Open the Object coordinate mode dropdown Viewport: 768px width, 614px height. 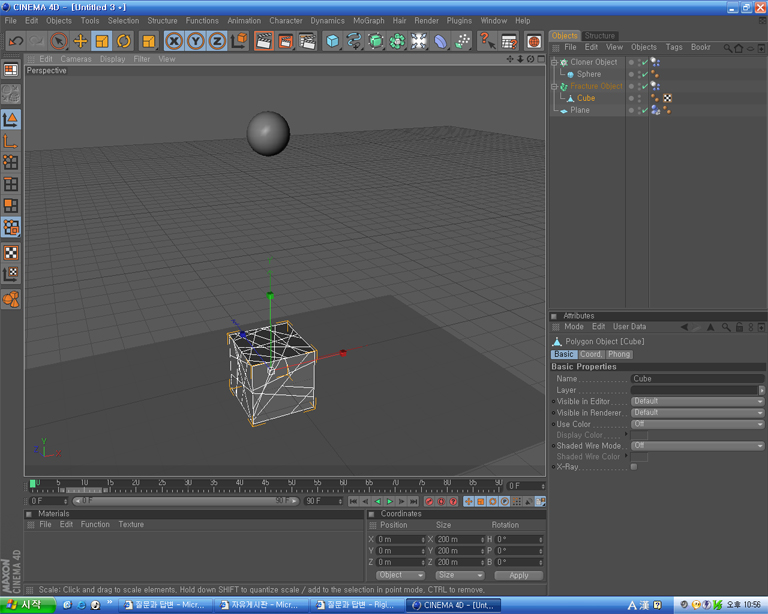click(x=400, y=575)
